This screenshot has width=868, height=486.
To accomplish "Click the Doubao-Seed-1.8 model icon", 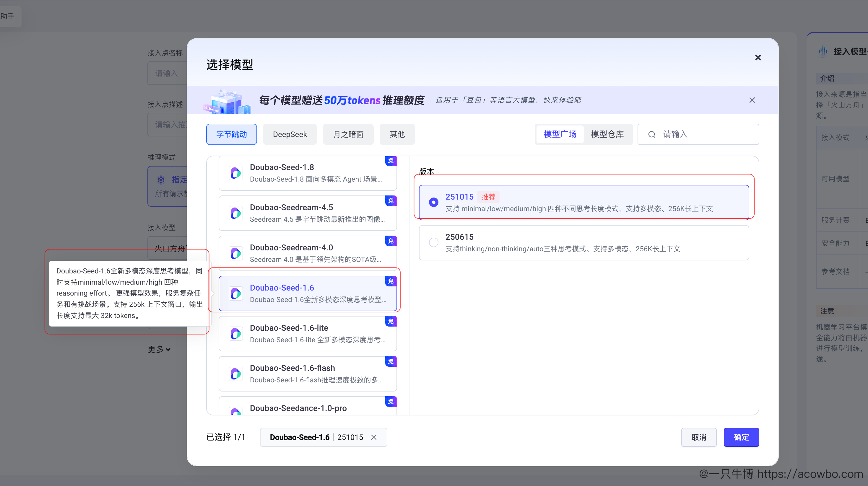I will pyautogui.click(x=236, y=173).
